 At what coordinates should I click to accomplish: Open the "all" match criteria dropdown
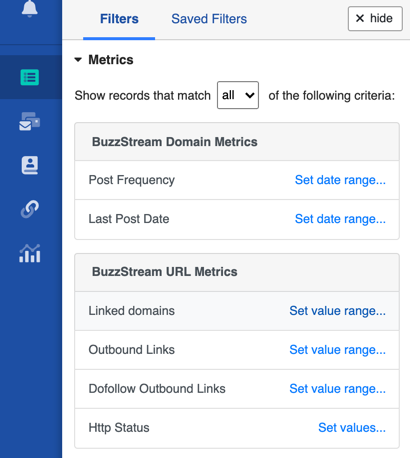[238, 95]
